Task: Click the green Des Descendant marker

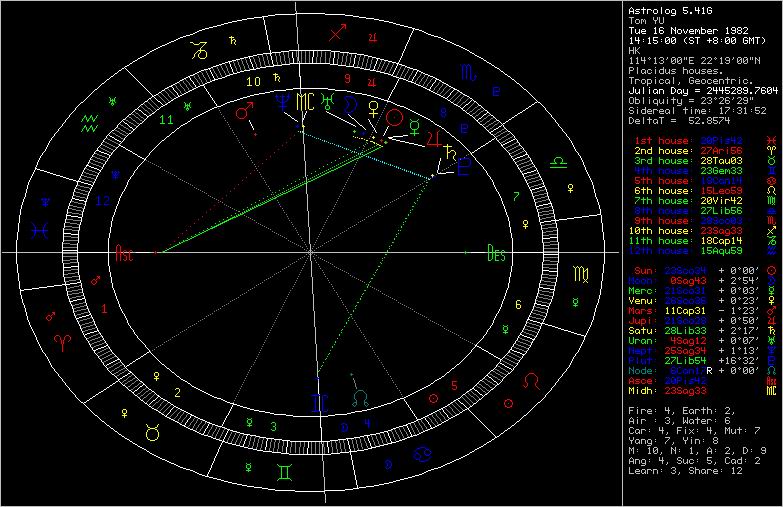Action: click(x=496, y=253)
